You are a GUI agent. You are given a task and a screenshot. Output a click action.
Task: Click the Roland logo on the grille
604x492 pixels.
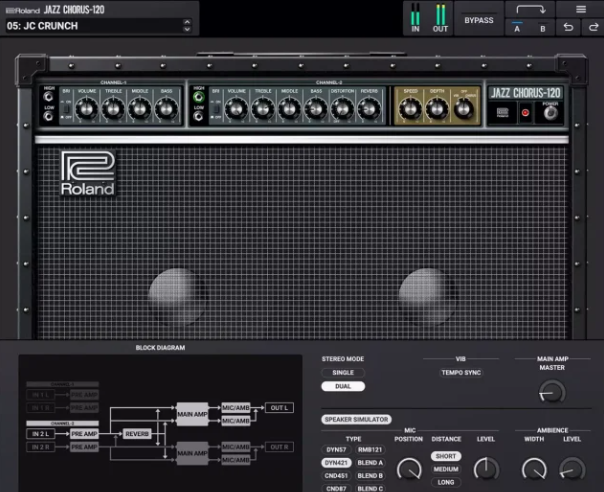(x=87, y=173)
